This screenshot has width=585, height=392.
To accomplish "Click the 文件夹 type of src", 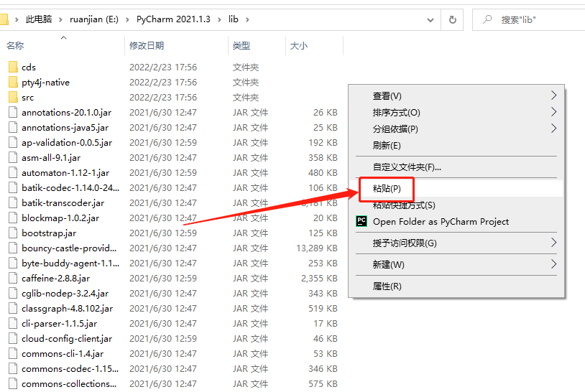I will coord(246,97).
